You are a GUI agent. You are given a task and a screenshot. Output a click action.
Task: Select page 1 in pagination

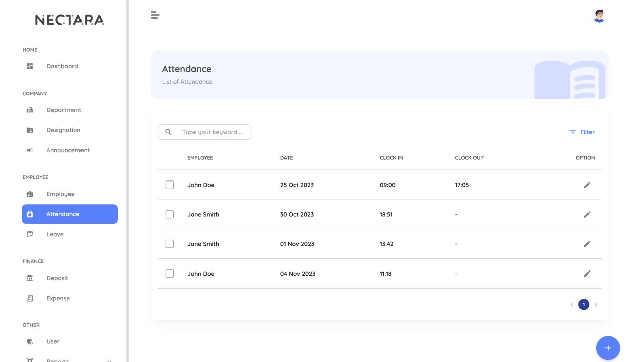click(x=584, y=305)
